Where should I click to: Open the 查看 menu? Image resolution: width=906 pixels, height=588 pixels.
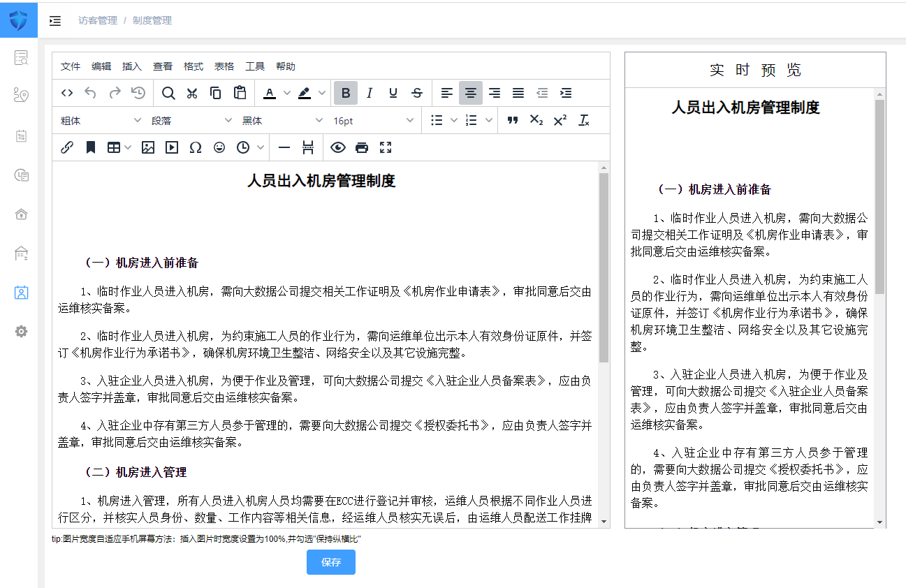(163, 66)
